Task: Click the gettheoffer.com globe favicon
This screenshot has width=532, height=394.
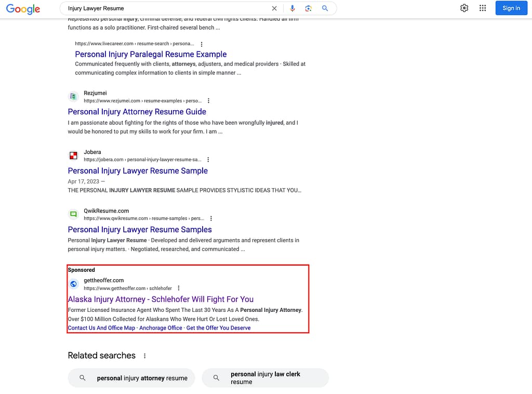Action: click(73, 284)
